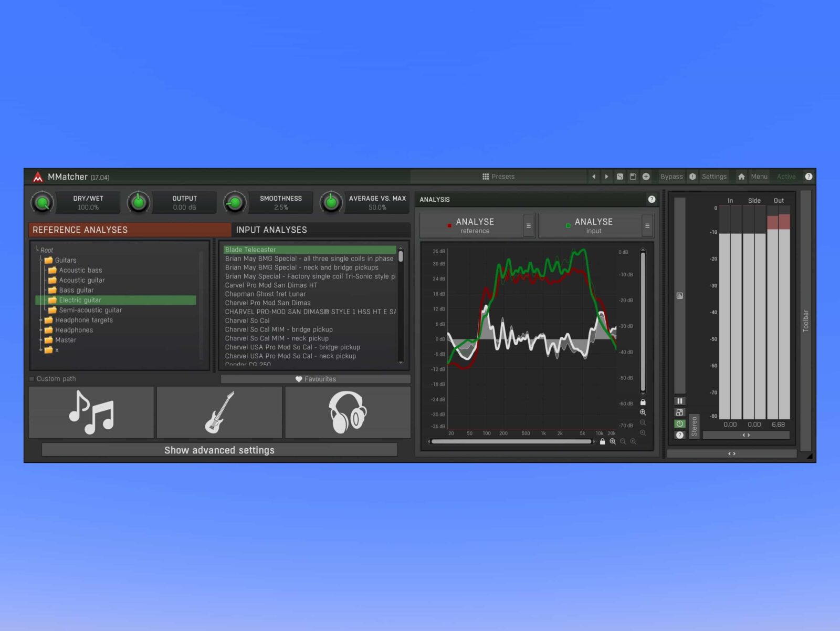Click the Dry/Wet knob
This screenshot has height=631, width=840.
click(43, 202)
